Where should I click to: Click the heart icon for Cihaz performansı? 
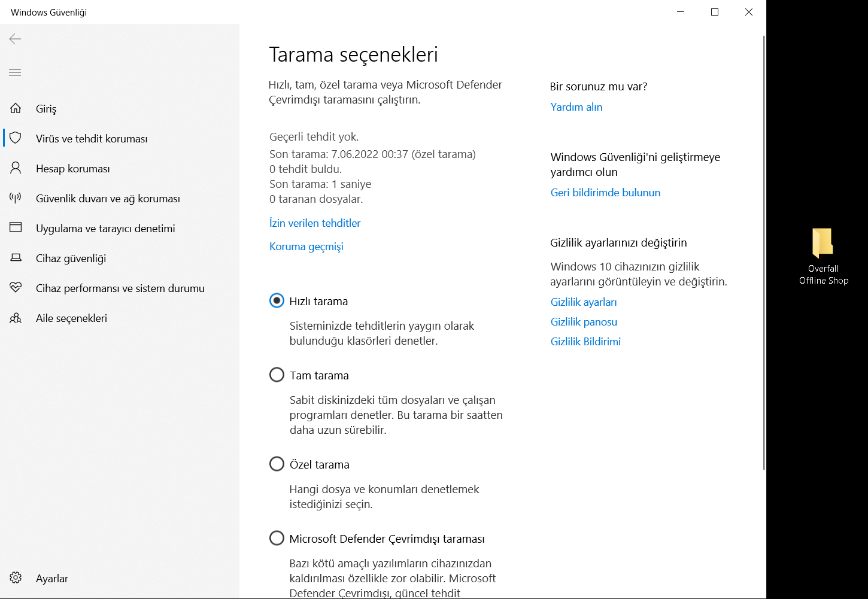(x=16, y=288)
